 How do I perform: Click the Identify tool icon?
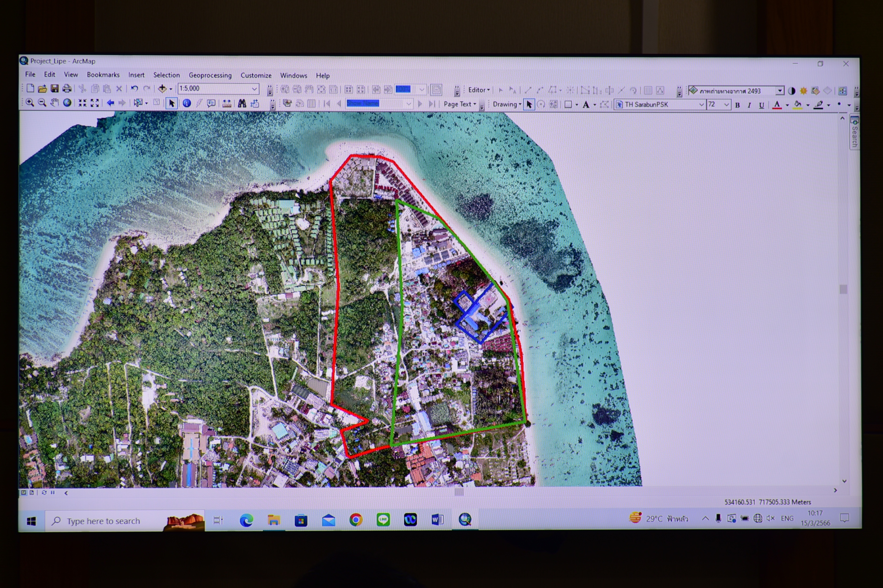tap(187, 103)
